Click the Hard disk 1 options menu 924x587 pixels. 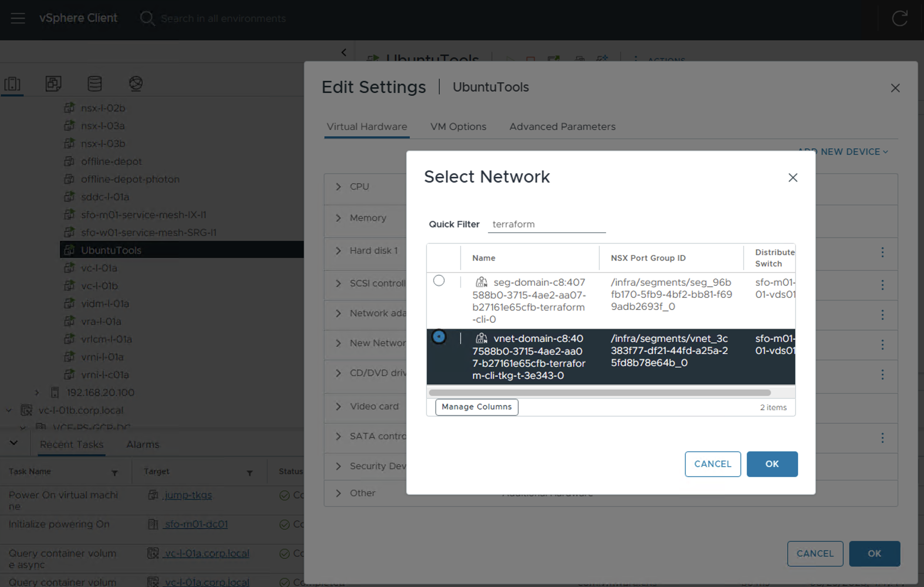[x=882, y=252]
